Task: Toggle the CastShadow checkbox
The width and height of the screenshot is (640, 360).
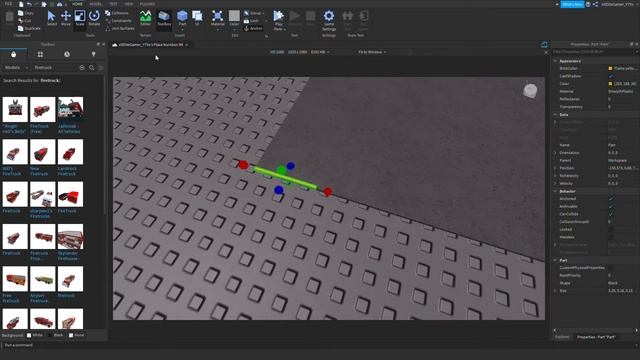Action: click(x=611, y=76)
